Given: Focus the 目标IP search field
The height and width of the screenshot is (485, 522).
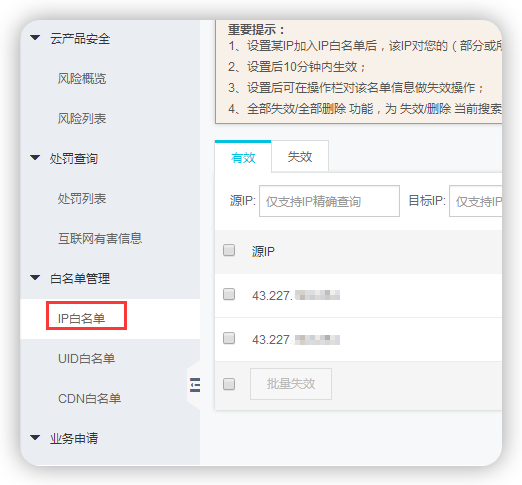Looking at the screenshot, I should (x=476, y=201).
